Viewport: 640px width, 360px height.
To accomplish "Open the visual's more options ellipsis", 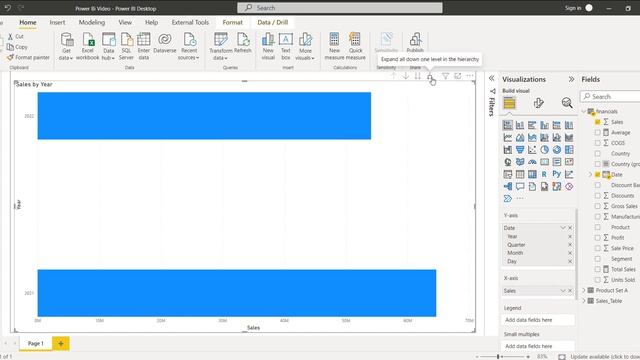I will tap(470, 76).
